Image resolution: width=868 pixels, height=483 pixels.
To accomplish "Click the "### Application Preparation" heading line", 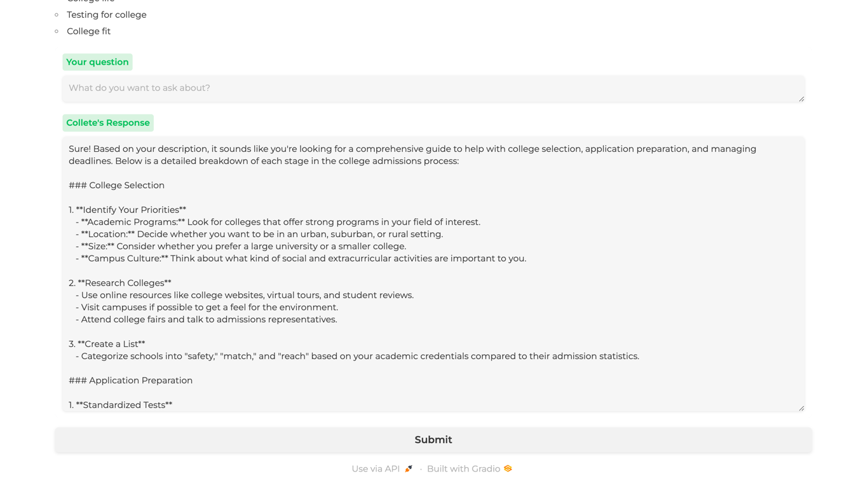I will (130, 381).
